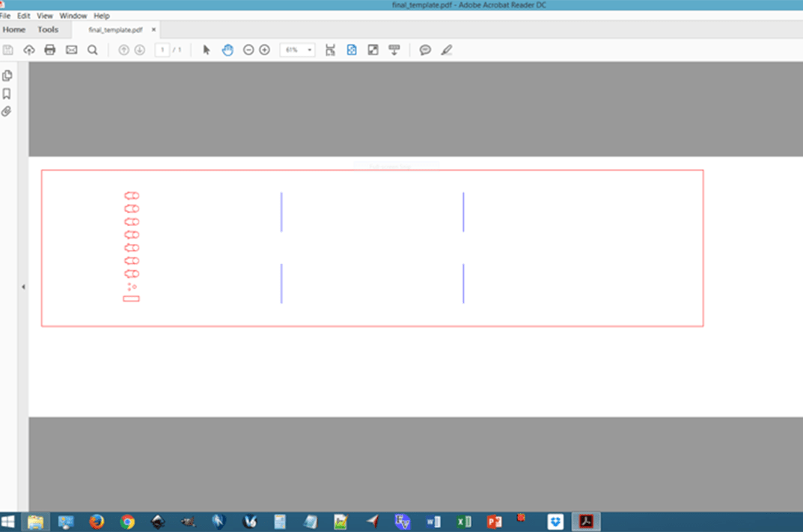Open the highlight pen tool
Viewport: 803px width, 532px height.
pyautogui.click(x=447, y=50)
